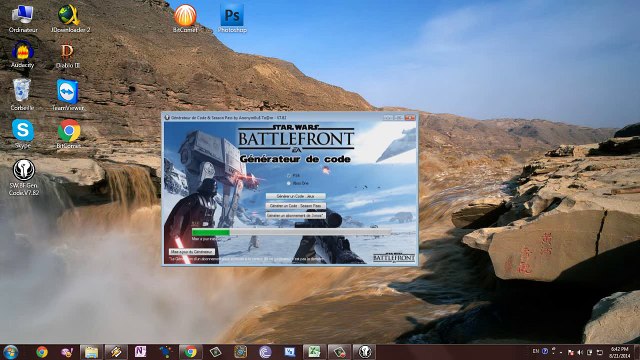The width and height of the screenshot is (640, 360).
Task: Click the purple swirl taskbar icon
Action: pyautogui.click(x=265, y=352)
